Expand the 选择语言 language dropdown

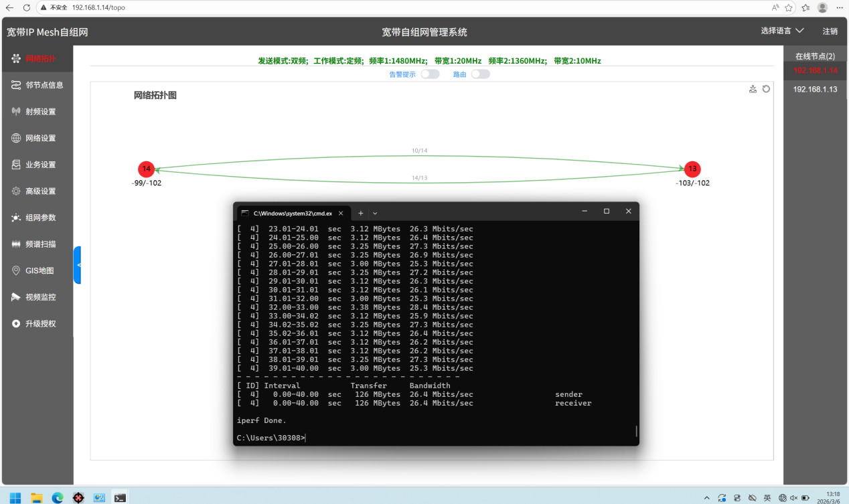click(782, 31)
